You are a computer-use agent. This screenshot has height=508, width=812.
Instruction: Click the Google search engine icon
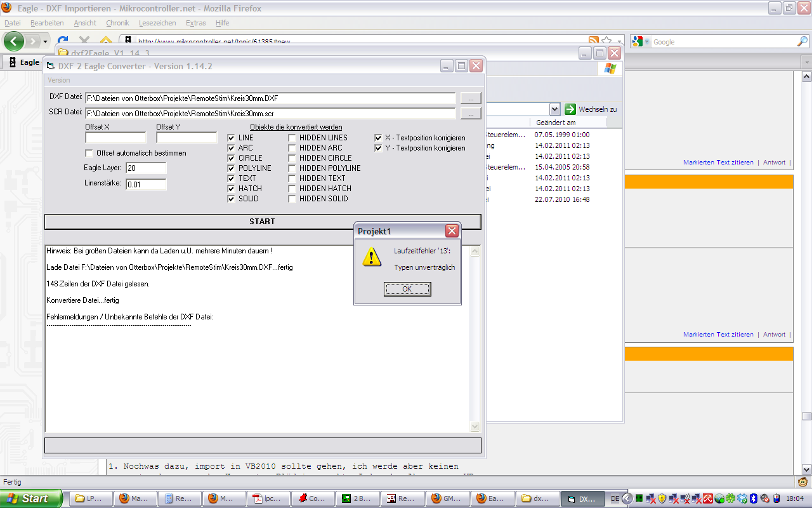pyautogui.click(x=638, y=41)
